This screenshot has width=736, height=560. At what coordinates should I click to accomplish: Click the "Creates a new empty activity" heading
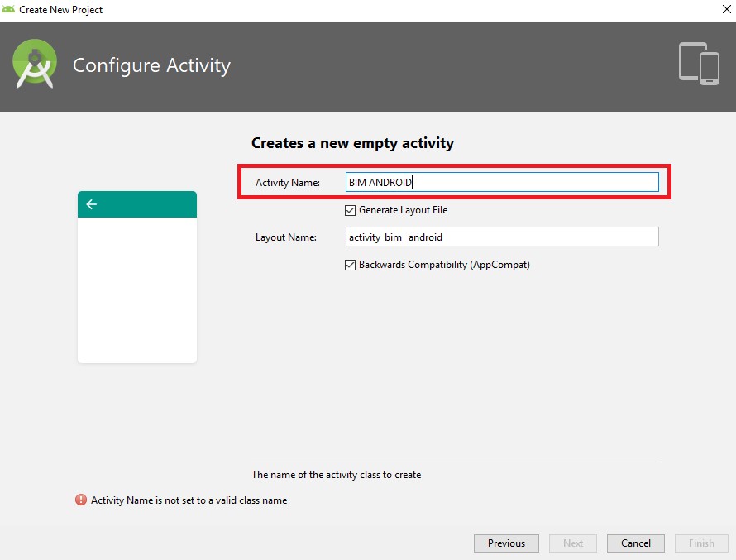(352, 143)
